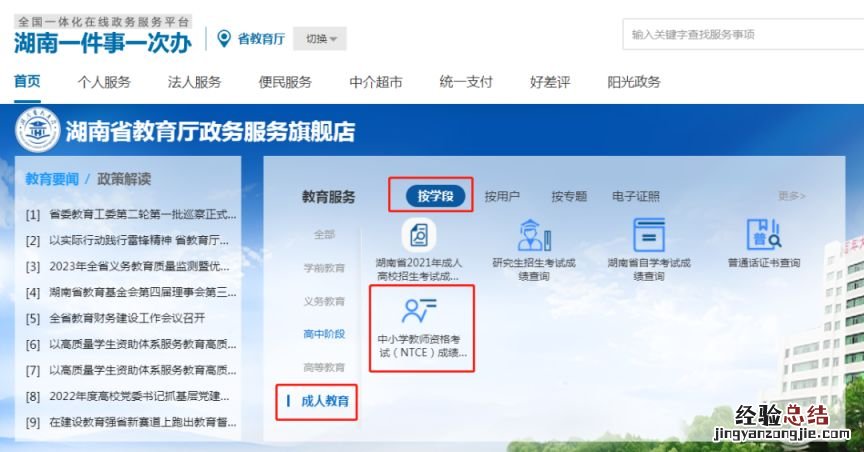Click the location pin icon beside 省教育厅
Screen dimensions: 864x452
[224, 39]
